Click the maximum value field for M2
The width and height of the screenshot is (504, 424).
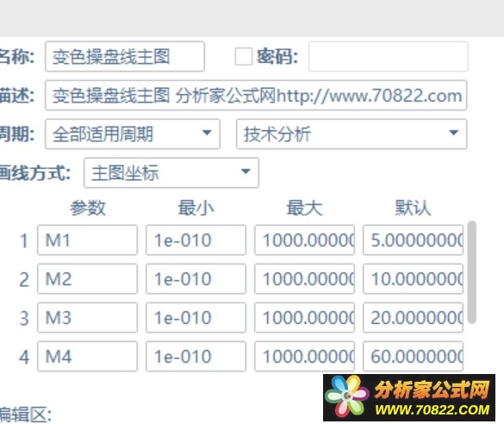[304, 278]
